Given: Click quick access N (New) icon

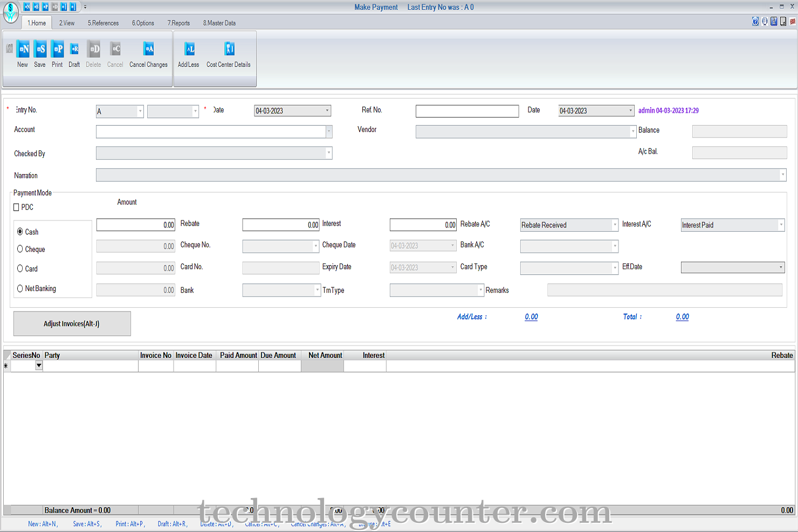Looking at the screenshot, I should coord(27,6).
